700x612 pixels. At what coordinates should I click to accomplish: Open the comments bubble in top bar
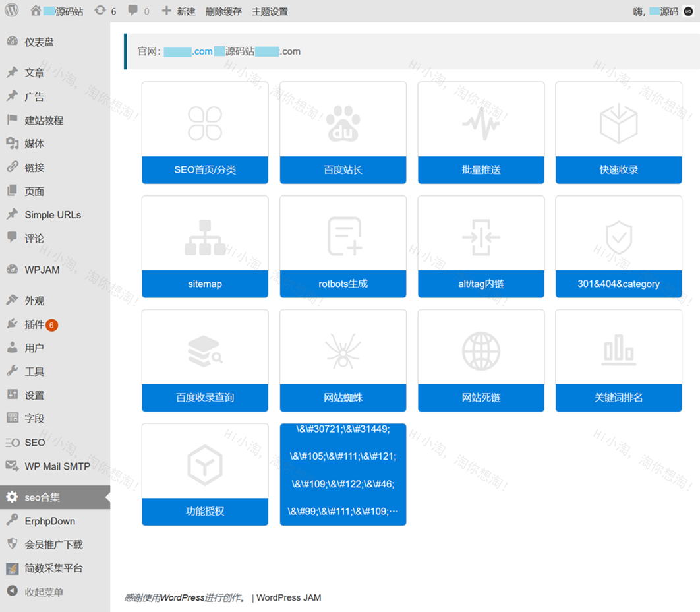click(x=138, y=11)
